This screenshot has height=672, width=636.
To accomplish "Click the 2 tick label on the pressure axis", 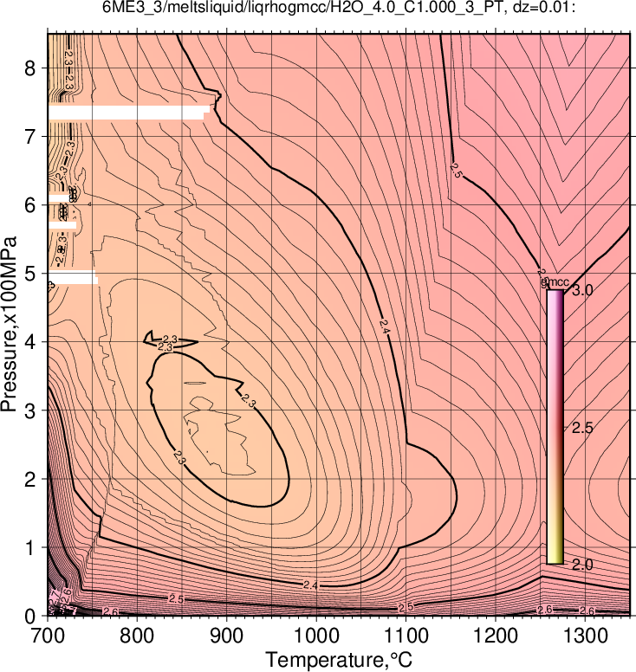I will (30, 479).
